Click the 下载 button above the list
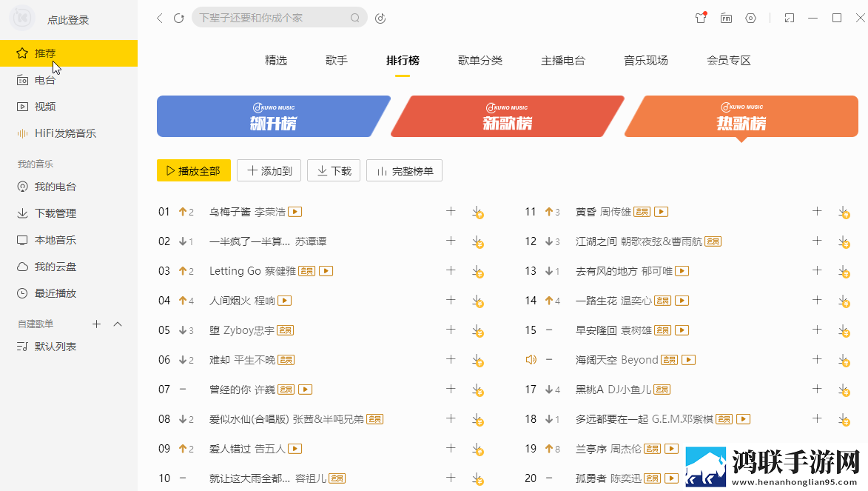Image resolution: width=868 pixels, height=491 pixels. pyautogui.click(x=334, y=170)
